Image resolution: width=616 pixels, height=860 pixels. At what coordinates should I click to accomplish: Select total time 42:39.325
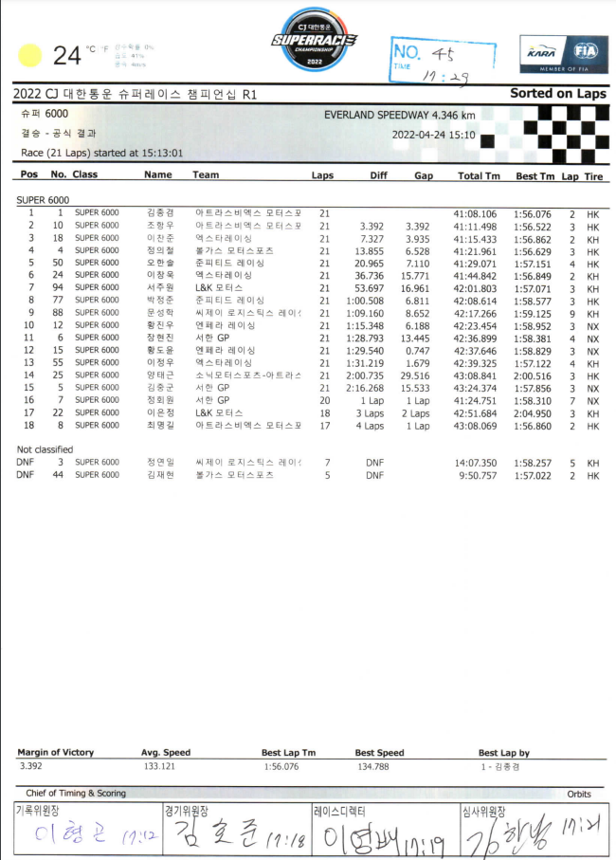tap(475, 364)
